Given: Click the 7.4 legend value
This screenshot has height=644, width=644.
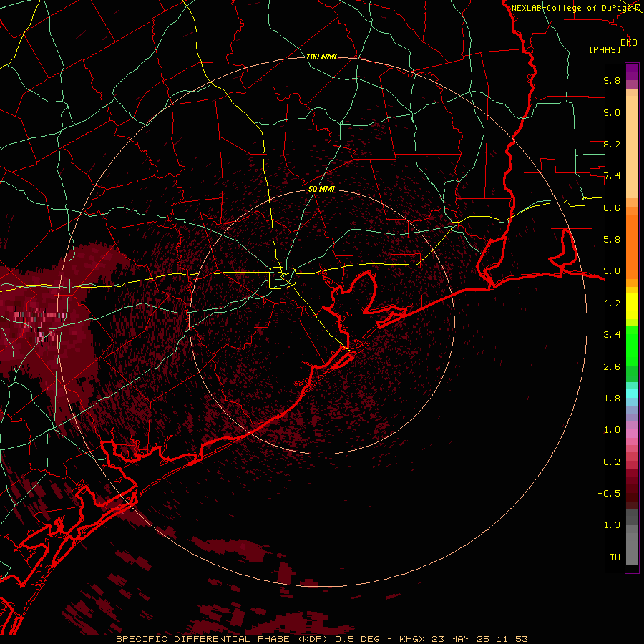Looking at the screenshot, I should 612,176.
